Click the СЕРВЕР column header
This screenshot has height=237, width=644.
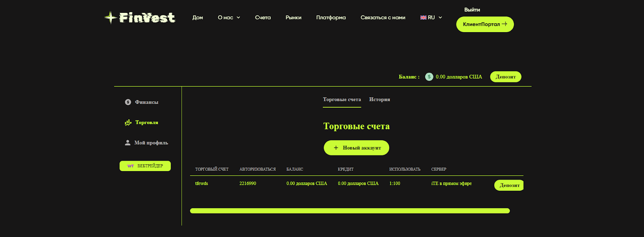439,169
